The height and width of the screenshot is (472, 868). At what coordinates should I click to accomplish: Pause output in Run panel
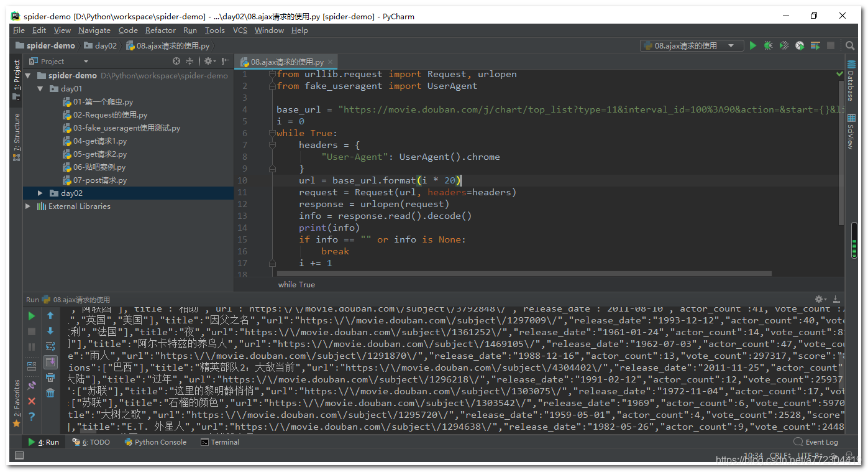[32, 346]
